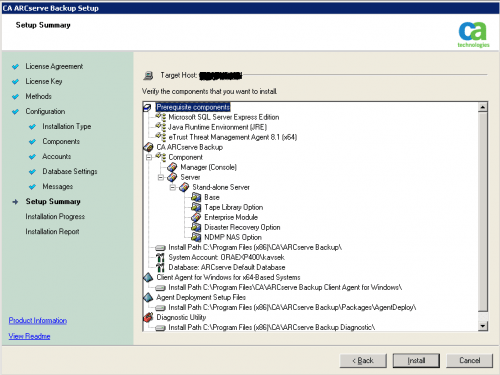Collapse the Stand-alone Server tree node
This screenshot has height=375, width=500.
tap(173, 187)
